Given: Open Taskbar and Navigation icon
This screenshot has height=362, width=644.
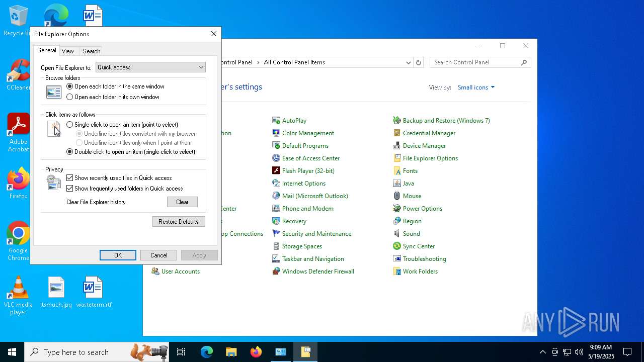Looking at the screenshot, I should pyautogui.click(x=276, y=259).
